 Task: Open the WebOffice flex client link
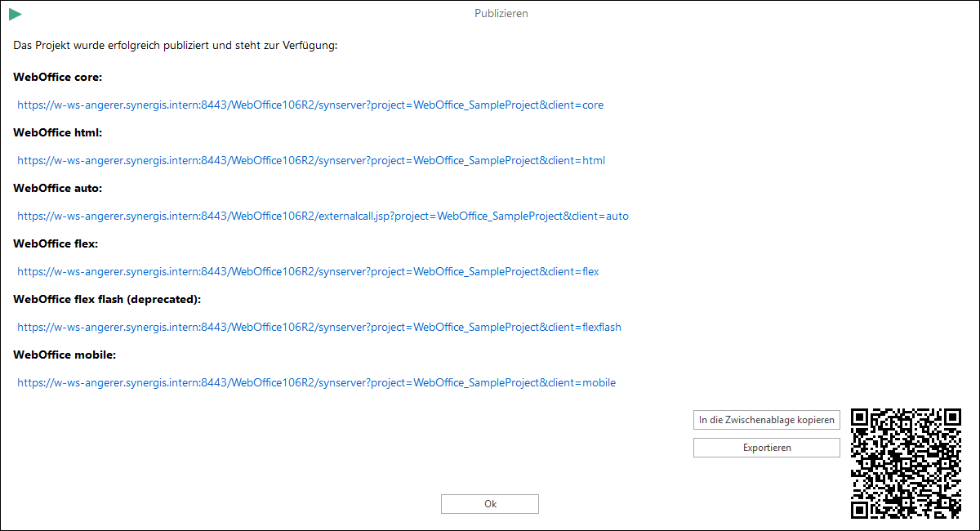click(x=308, y=271)
